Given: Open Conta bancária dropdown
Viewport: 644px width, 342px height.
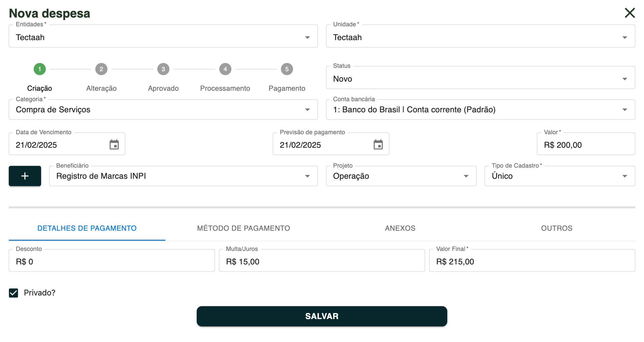Looking at the screenshot, I should [x=624, y=110].
